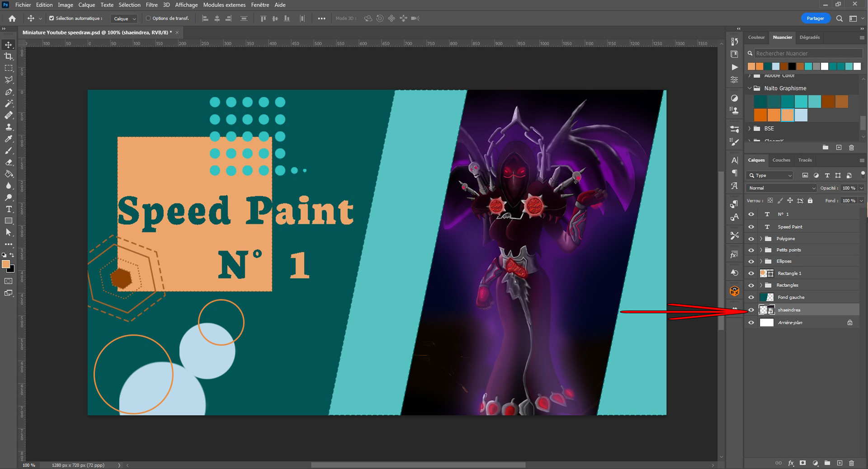Create a new group folder in Calques panel
The height and width of the screenshot is (469, 868).
pyautogui.click(x=827, y=463)
